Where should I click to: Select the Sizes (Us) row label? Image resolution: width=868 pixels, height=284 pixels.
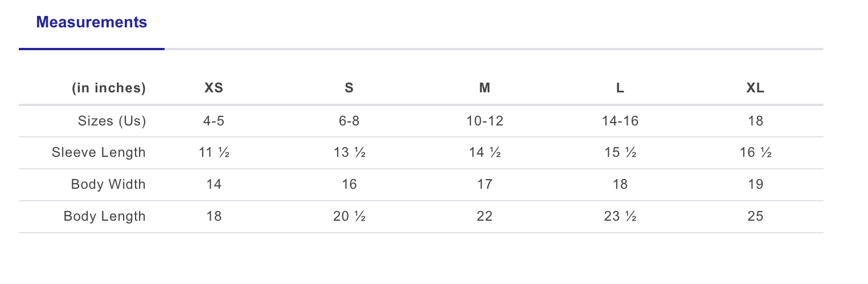click(112, 121)
